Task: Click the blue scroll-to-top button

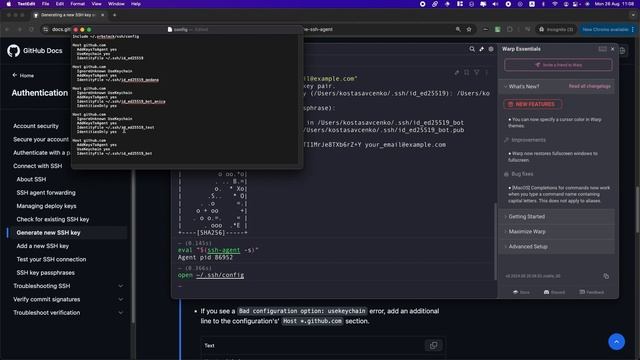Action: pos(616,342)
